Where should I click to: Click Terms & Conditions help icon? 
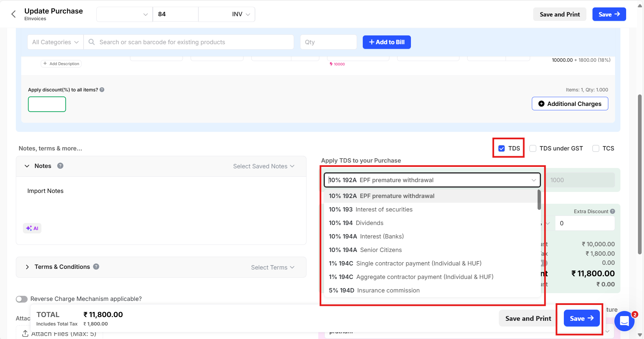pyautogui.click(x=96, y=266)
